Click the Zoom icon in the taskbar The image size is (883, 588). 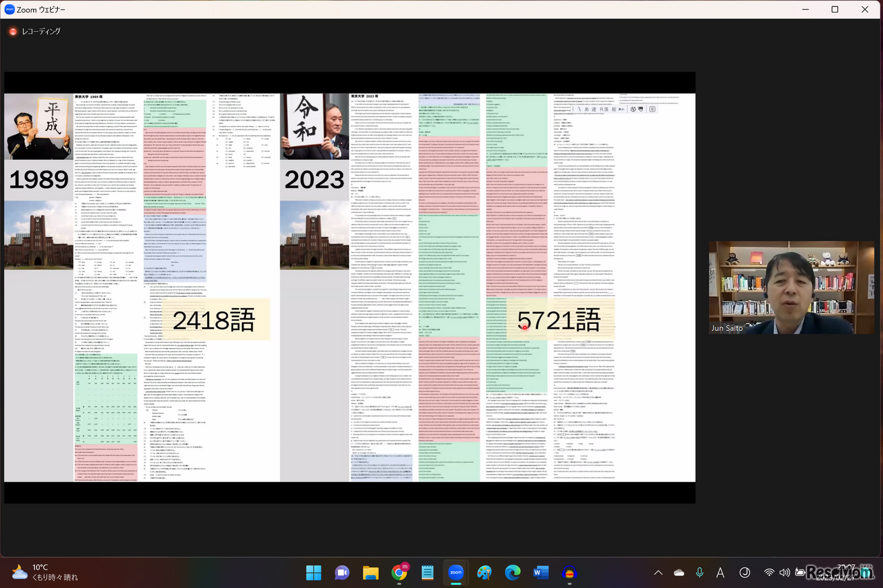coord(455,572)
